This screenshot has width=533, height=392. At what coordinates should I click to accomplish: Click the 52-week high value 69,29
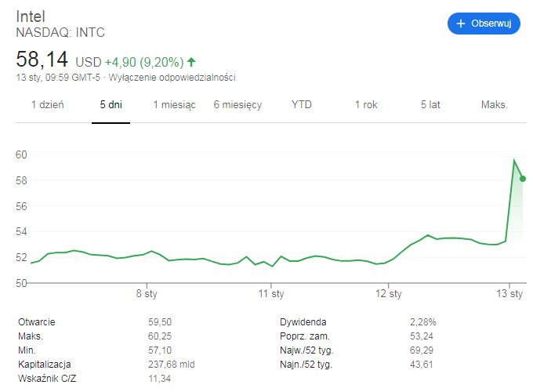tap(422, 350)
